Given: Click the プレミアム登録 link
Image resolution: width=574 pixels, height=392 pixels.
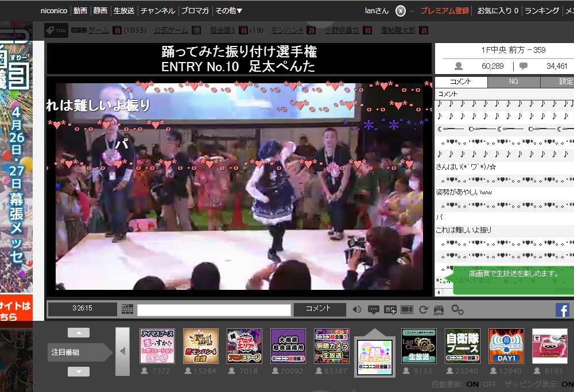Looking at the screenshot, I should [444, 10].
